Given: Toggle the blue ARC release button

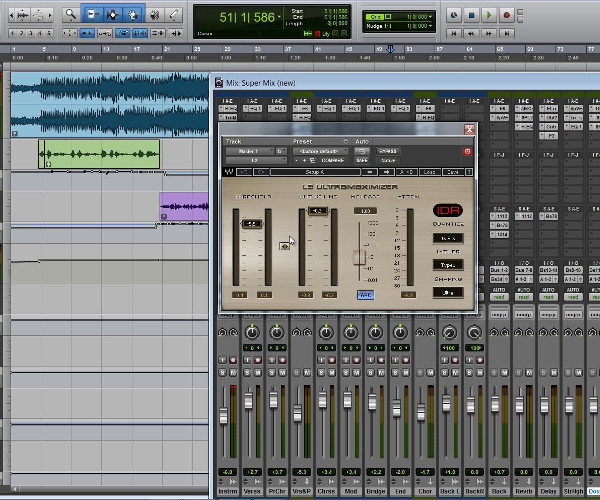Looking at the screenshot, I should (x=365, y=294).
